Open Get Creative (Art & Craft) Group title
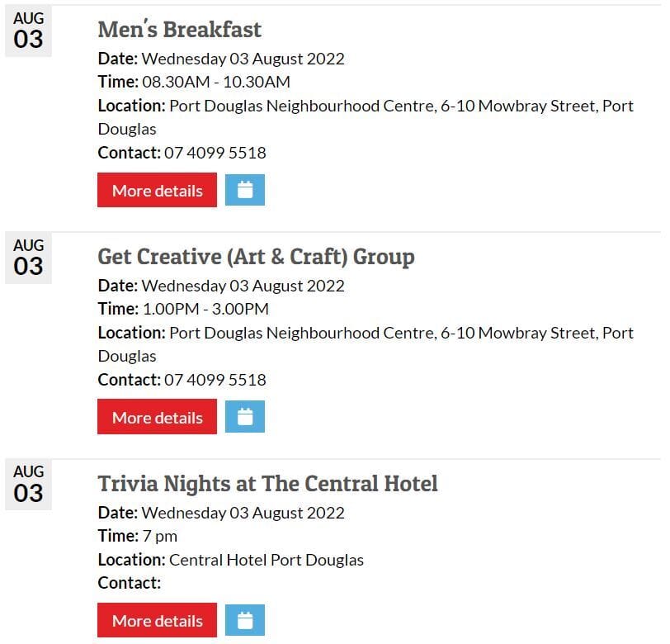This screenshot has width=670, height=644. pyautogui.click(x=256, y=257)
